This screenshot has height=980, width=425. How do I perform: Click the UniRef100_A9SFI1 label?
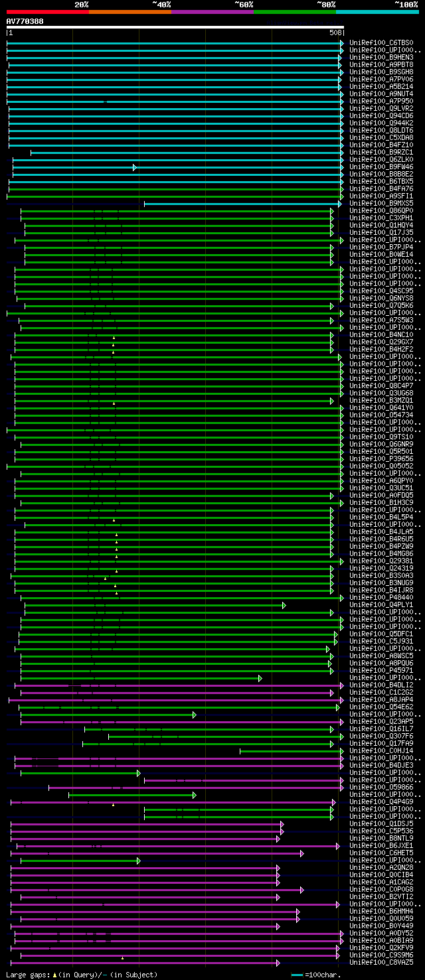pyautogui.click(x=381, y=196)
